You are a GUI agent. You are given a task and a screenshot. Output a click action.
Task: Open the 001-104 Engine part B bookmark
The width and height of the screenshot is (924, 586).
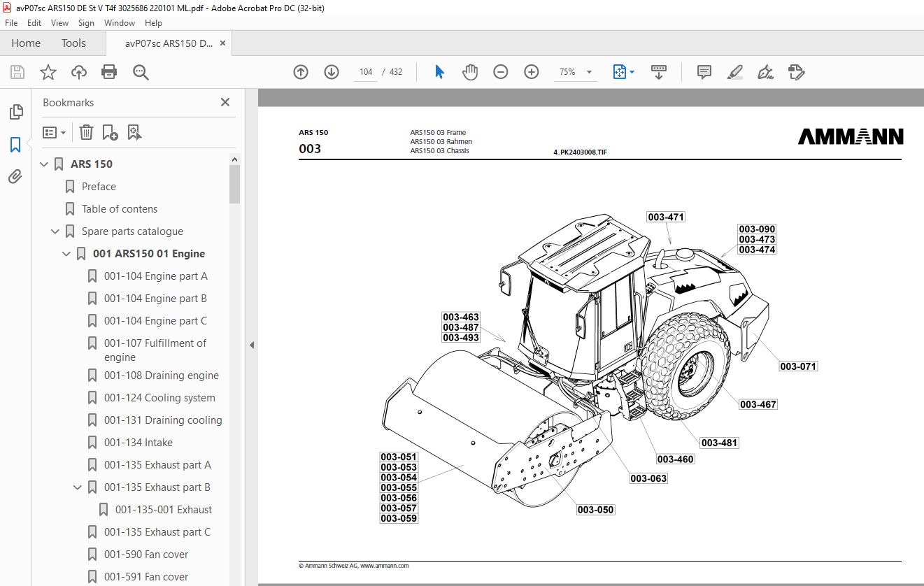(156, 299)
